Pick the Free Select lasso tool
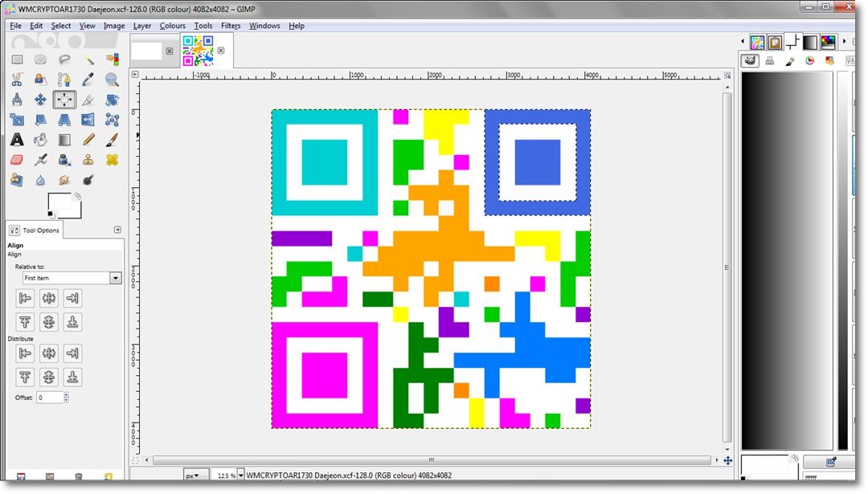Image resolution: width=868 pixels, height=494 pixels. click(x=64, y=59)
